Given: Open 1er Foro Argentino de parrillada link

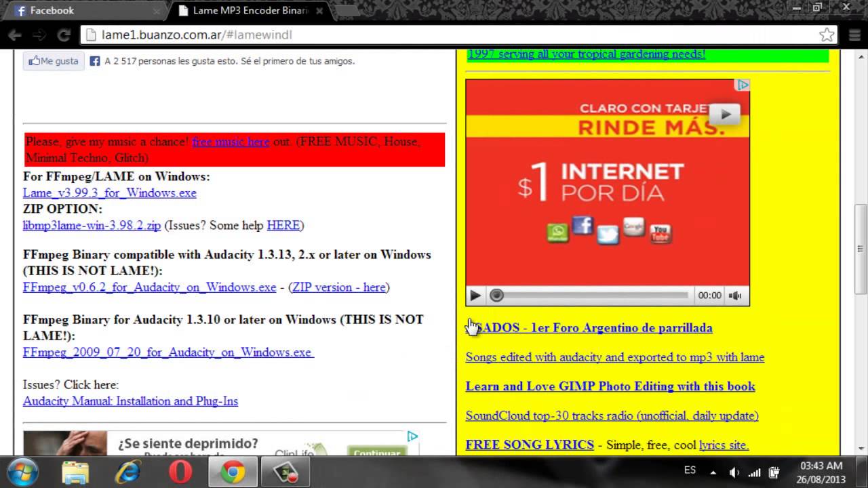Looking at the screenshot, I should coord(589,327).
